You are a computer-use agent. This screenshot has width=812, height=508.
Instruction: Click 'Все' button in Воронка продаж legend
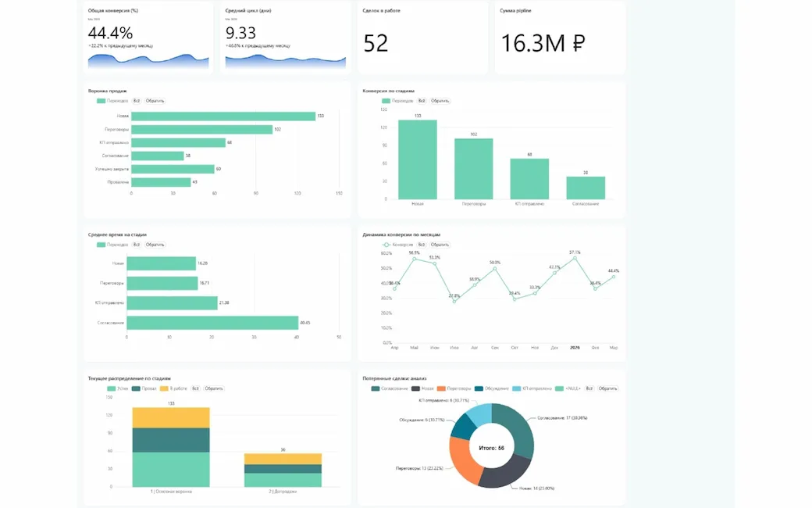pos(137,101)
